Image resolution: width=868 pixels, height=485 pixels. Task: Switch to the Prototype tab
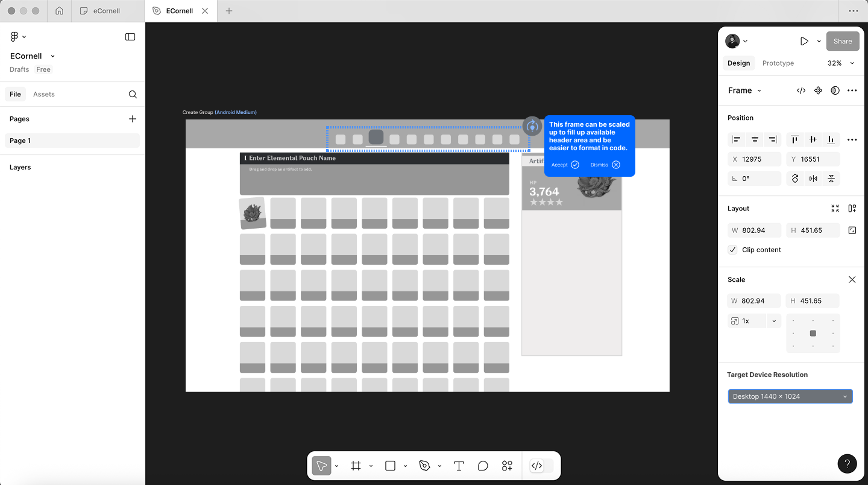click(778, 63)
